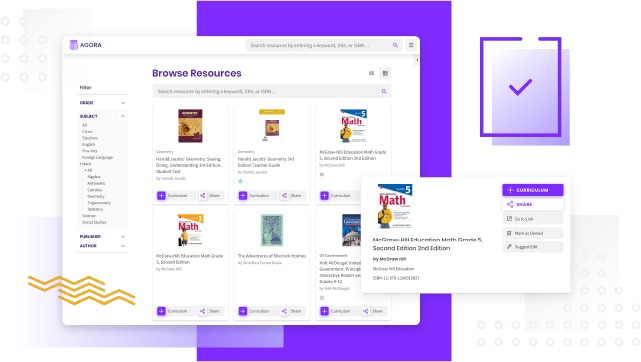Viewport: 641px width, 362px height.
Task: Click the Browse Resources search field
Action: tap(271, 92)
